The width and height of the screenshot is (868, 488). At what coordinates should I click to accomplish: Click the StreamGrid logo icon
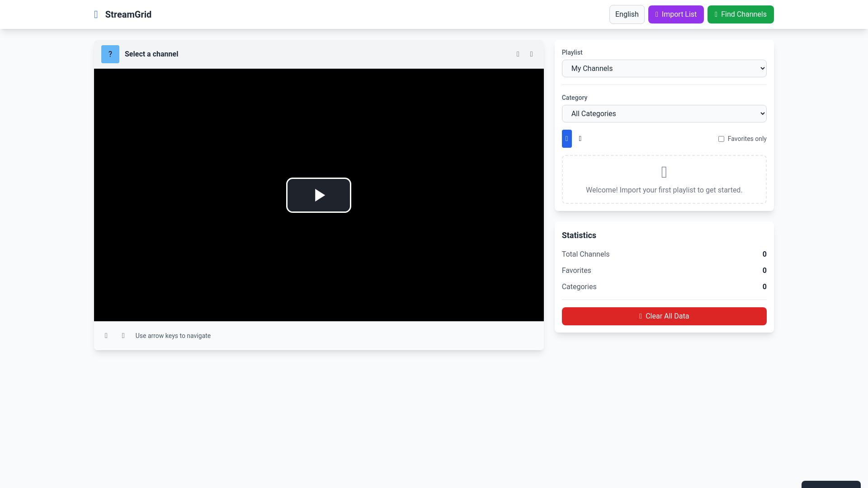click(96, 14)
